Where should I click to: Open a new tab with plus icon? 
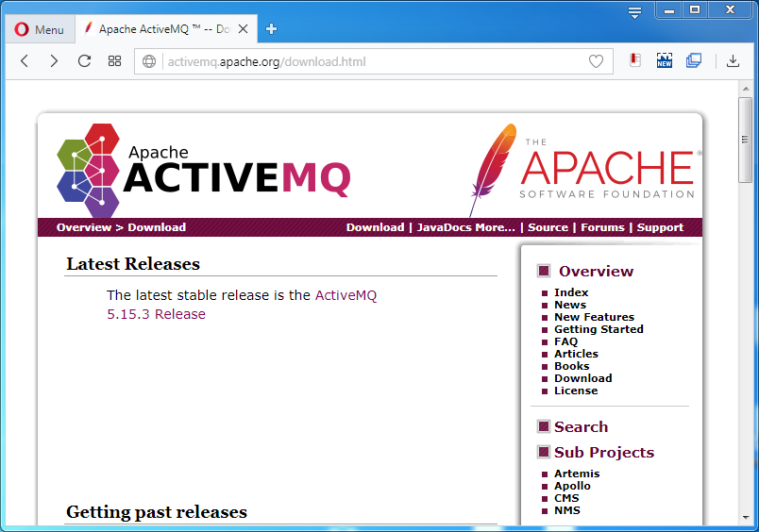271,29
